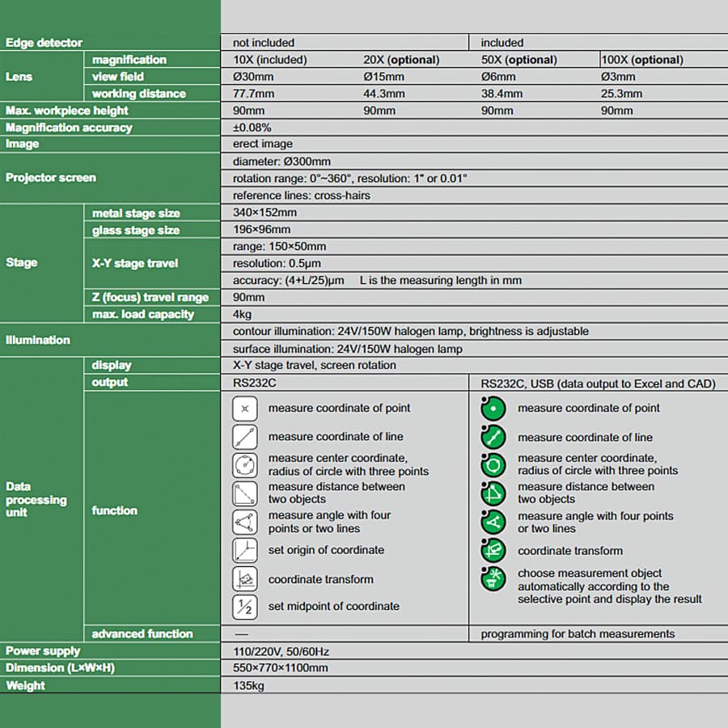Click 'programming for batch measurements' text
728x728 pixels.
tap(578, 634)
